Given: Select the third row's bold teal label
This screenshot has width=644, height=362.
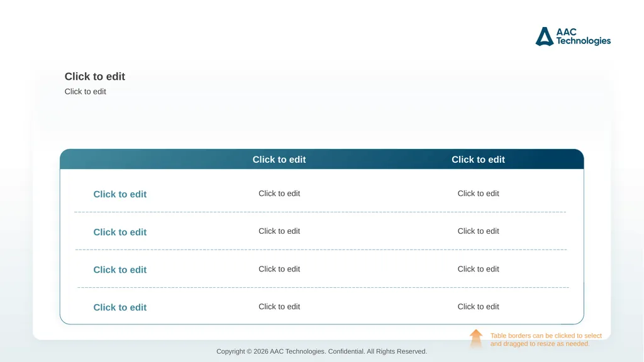Looking at the screenshot, I should [120, 270].
